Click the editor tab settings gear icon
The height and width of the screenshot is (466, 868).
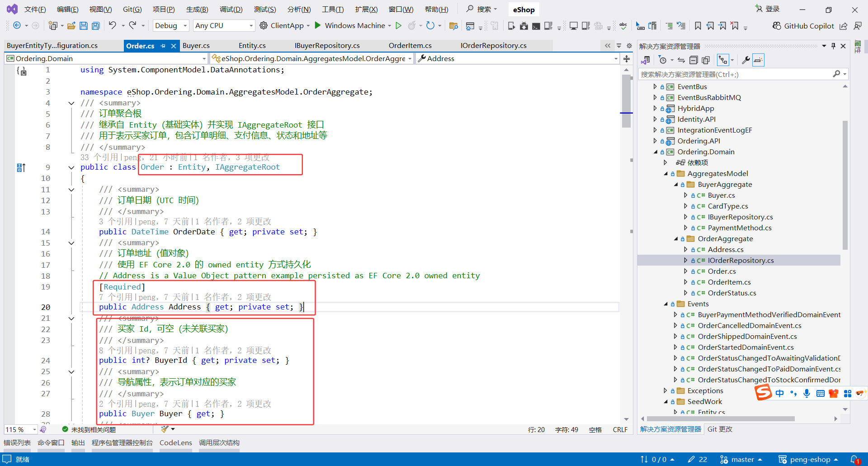[629, 46]
